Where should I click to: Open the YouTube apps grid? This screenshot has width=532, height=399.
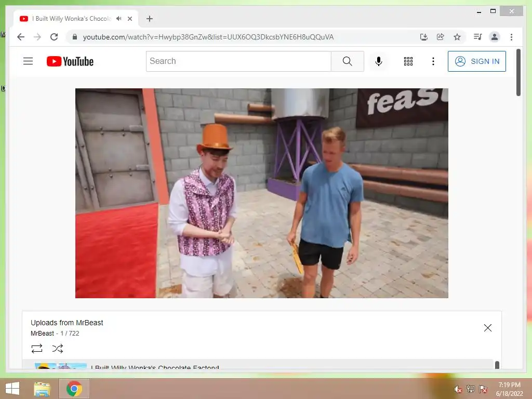pyautogui.click(x=408, y=61)
